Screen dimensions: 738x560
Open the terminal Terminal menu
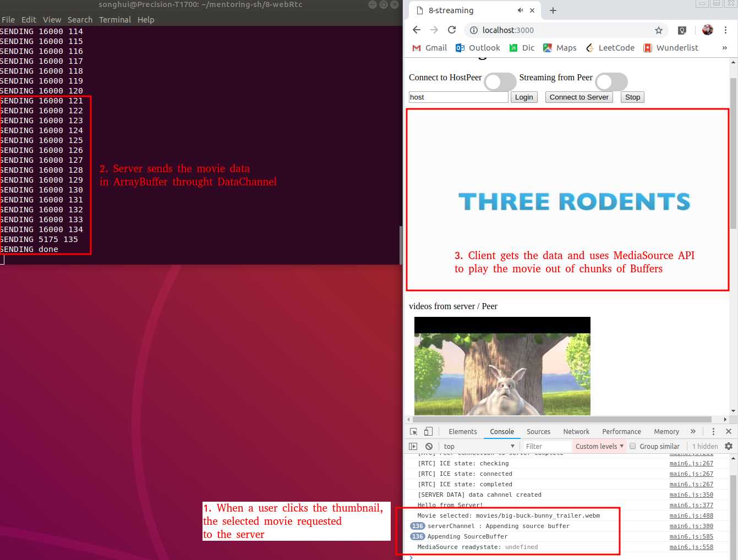pos(115,20)
